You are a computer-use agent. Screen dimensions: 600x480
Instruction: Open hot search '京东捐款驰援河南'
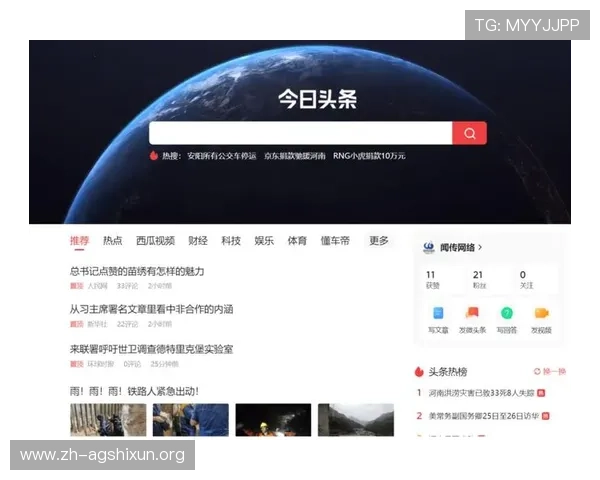click(x=295, y=156)
